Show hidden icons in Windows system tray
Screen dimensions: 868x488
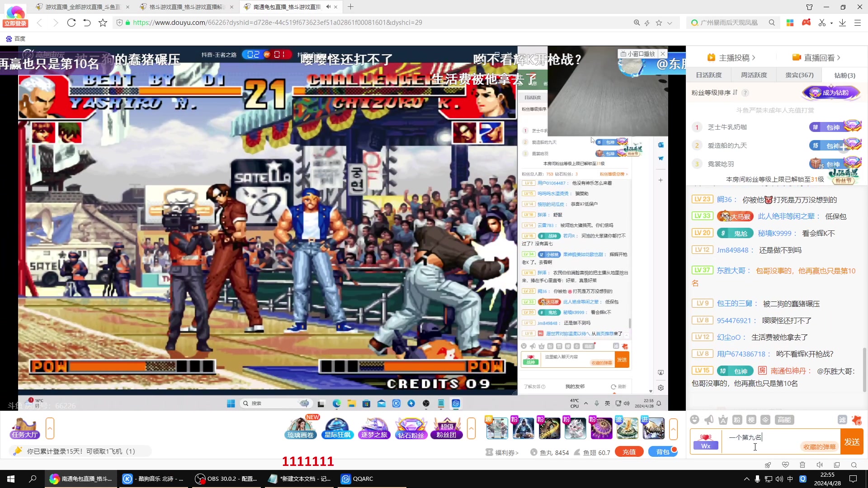pos(746,479)
